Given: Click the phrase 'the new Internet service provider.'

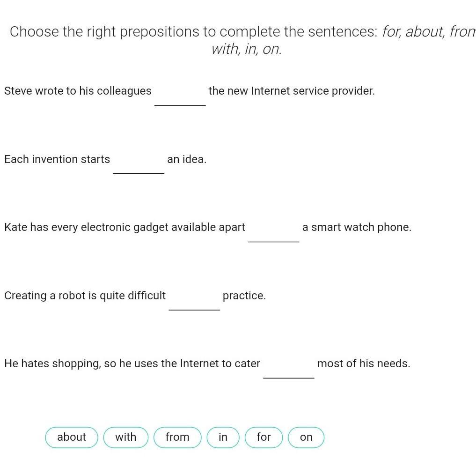Looking at the screenshot, I should 292,91.
